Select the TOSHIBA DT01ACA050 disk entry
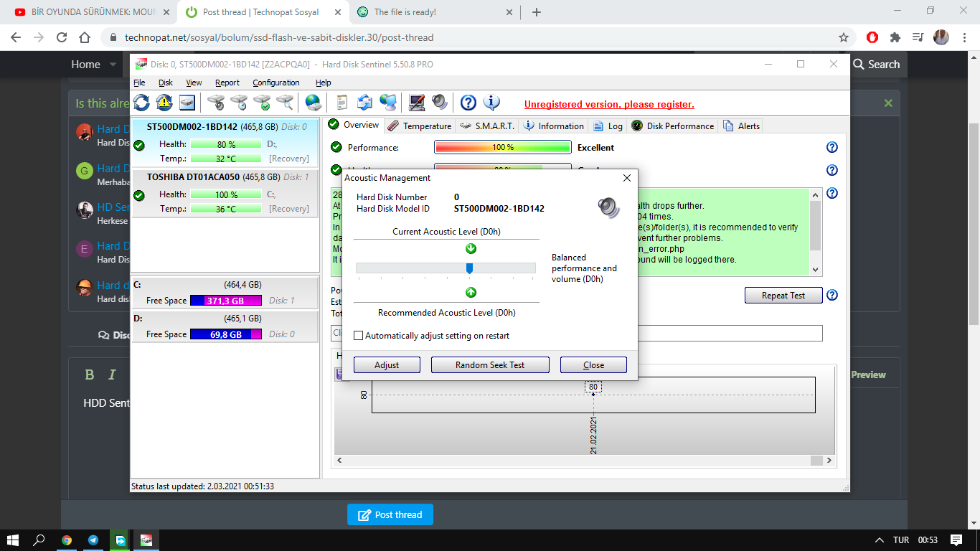Image resolution: width=980 pixels, height=551 pixels. [x=225, y=192]
